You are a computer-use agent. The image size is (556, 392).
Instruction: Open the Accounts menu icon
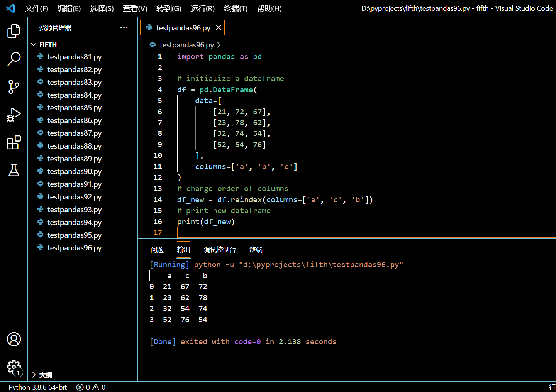coord(14,339)
